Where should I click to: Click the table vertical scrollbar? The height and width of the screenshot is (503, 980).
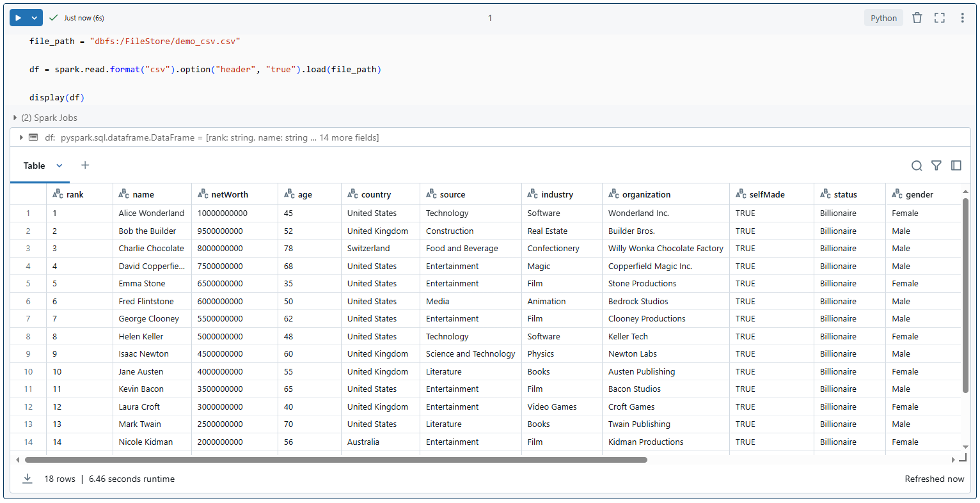point(965,295)
